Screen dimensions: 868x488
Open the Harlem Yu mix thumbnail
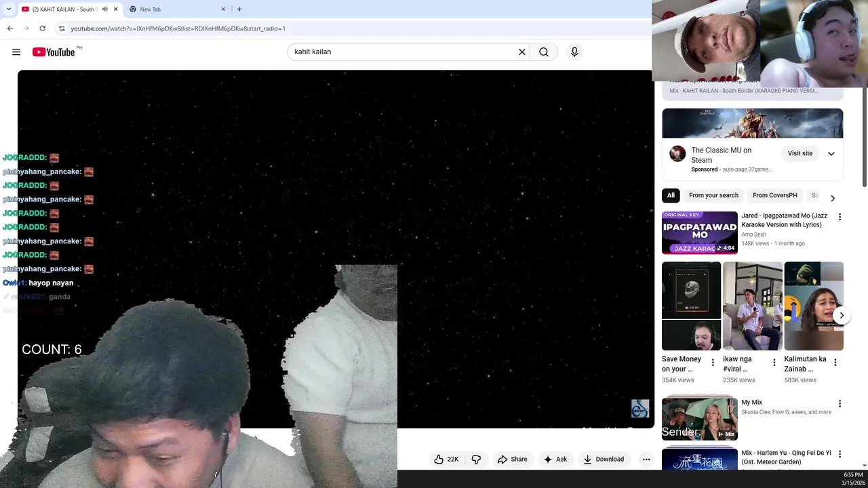coord(699,459)
